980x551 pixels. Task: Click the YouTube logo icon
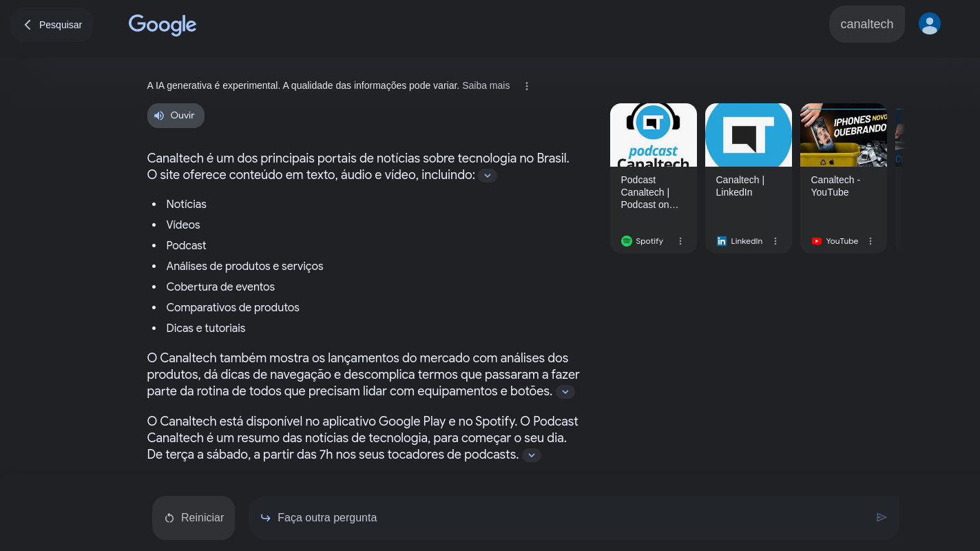pyautogui.click(x=817, y=241)
